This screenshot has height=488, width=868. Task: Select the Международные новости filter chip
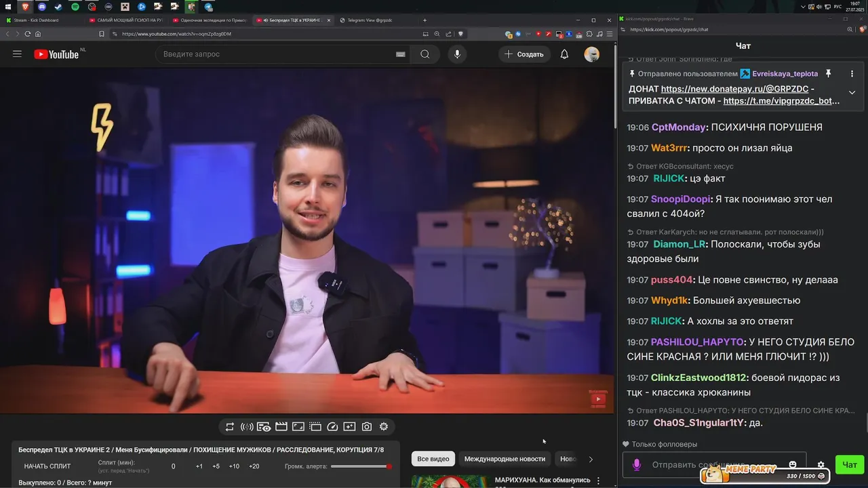tap(505, 459)
